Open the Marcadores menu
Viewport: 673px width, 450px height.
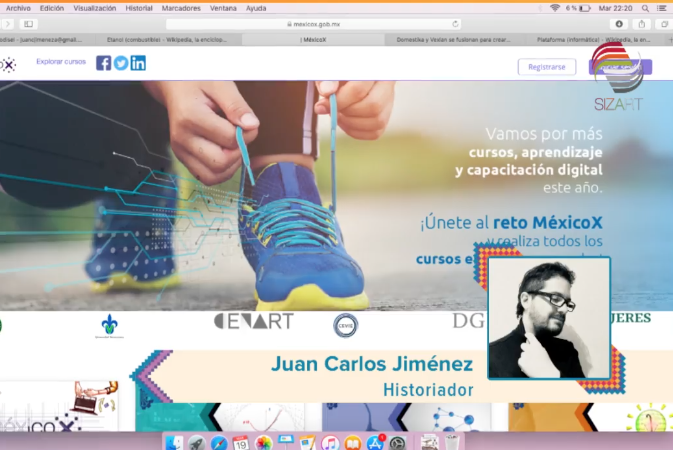tap(181, 8)
